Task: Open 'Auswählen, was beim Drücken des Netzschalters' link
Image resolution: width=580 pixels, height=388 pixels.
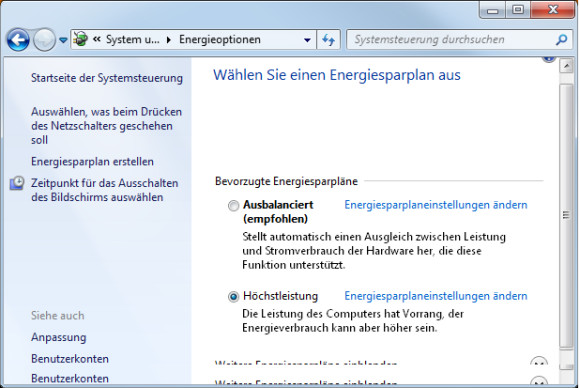Action: click(x=107, y=126)
